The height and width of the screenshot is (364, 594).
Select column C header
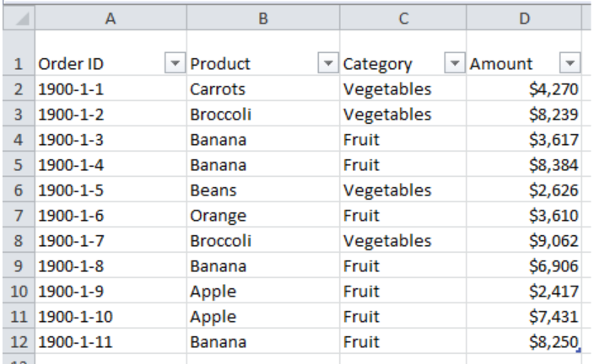coord(403,18)
